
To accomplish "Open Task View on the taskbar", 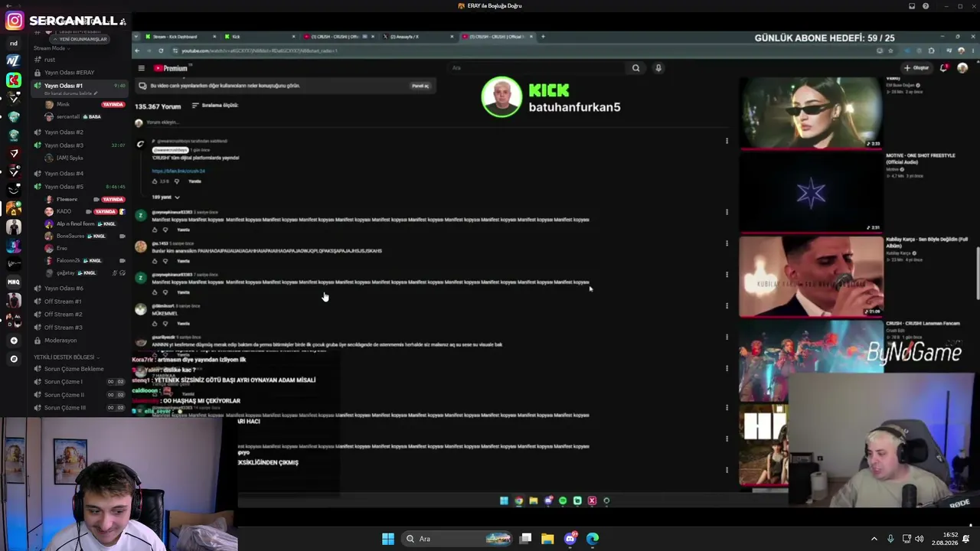I will point(525,539).
